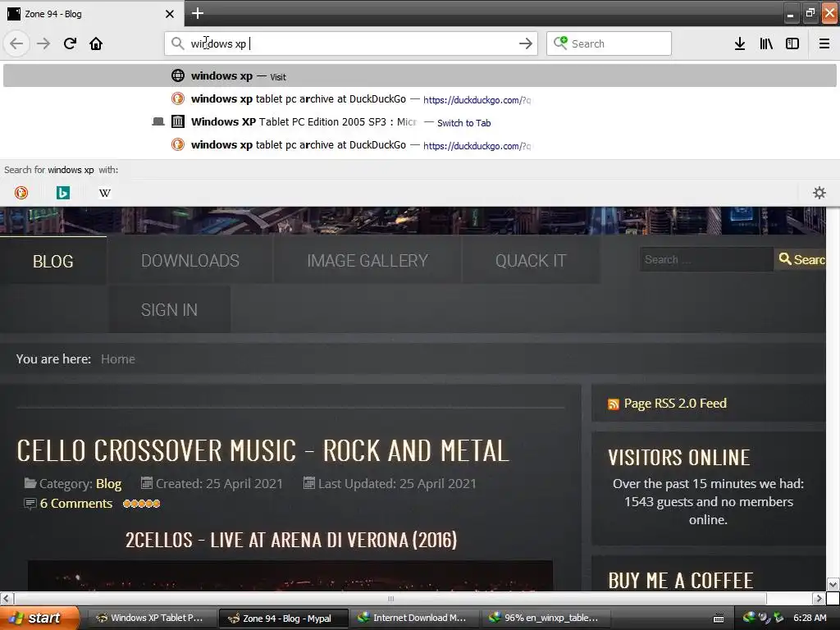Click the horizontal scrollbar thumb
The width and height of the screenshot is (840, 630).
pos(390,598)
